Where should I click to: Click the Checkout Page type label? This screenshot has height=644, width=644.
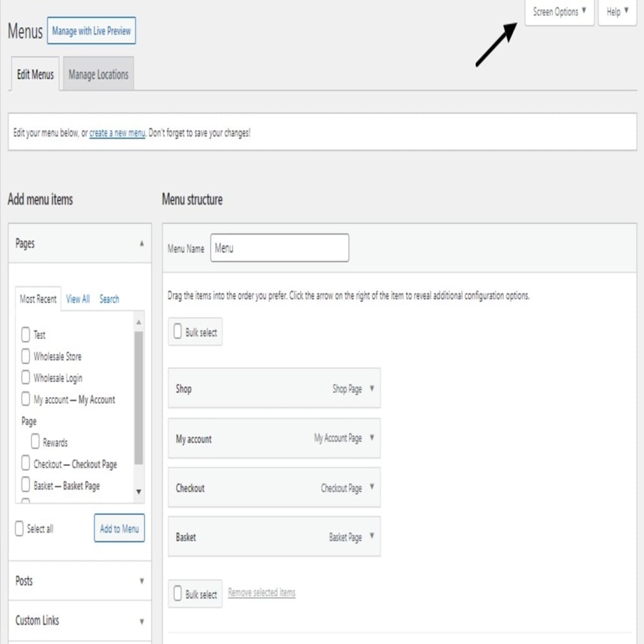(341, 488)
